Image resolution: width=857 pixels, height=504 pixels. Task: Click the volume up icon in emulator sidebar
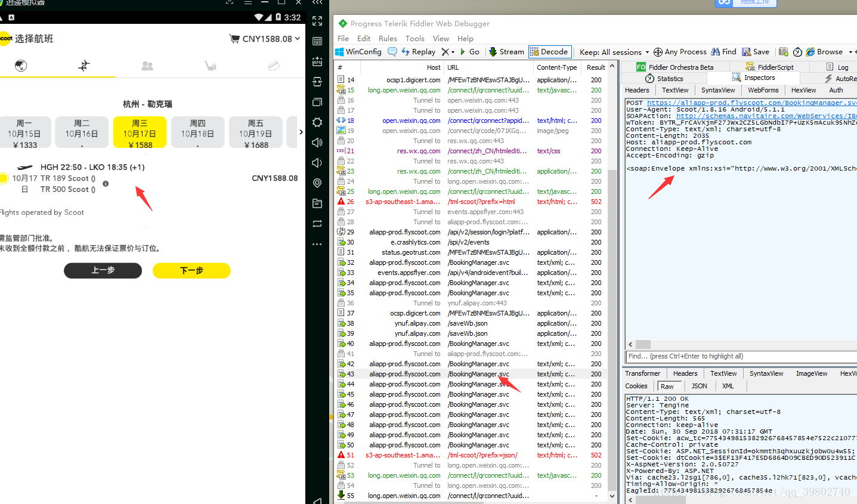pyautogui.click(x=317, y=143)
